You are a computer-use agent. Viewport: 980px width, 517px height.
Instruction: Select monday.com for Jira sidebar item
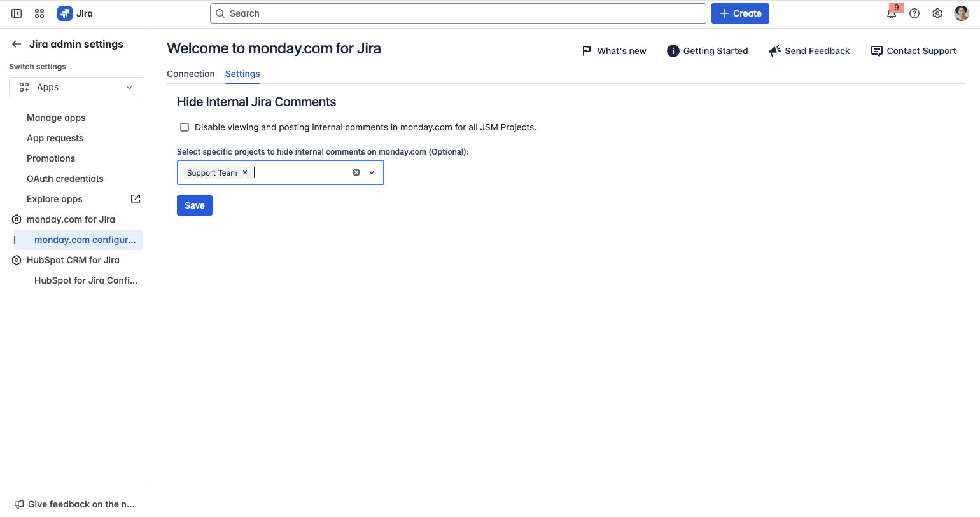tap(71, 219)
